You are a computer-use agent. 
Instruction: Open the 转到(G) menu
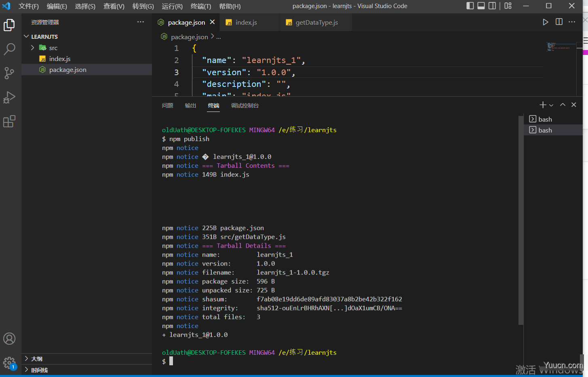click(143, 6)
